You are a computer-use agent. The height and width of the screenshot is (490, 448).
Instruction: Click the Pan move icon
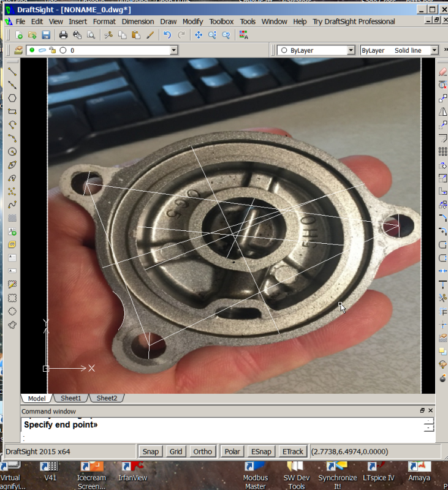[199, 35]
